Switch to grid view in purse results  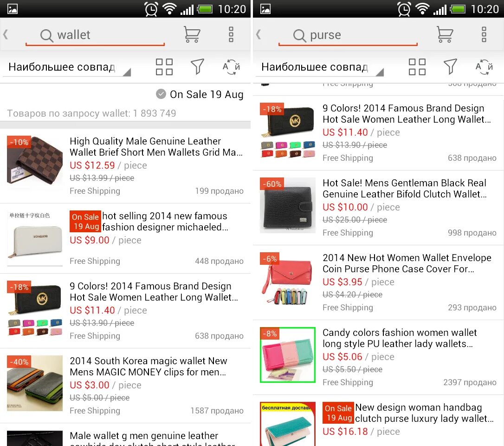coord(417,66)
